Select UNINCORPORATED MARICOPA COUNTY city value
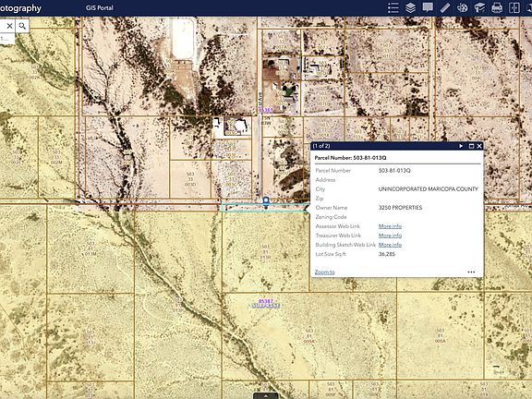 click(429, 189)
